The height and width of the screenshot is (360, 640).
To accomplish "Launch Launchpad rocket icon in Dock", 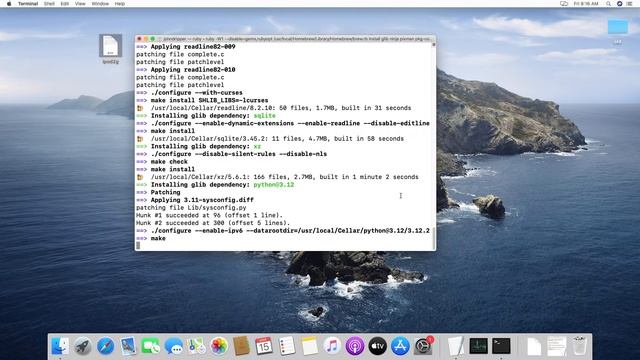I will coord(83,346).
